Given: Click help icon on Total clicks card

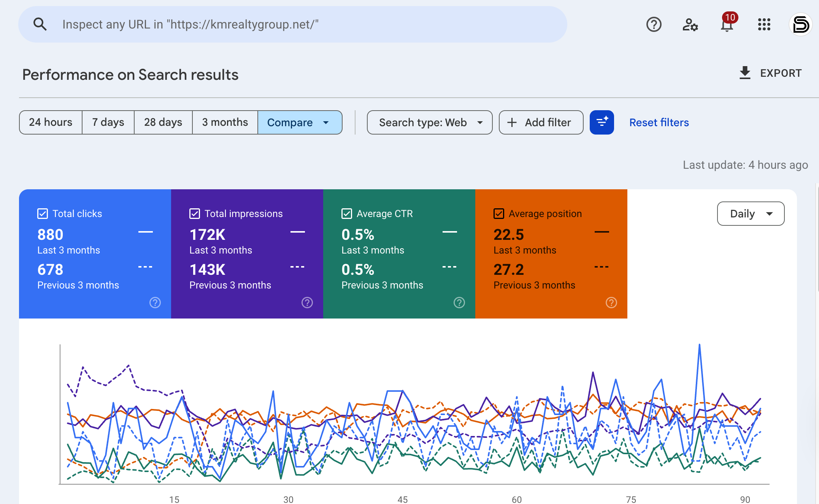Looking at the screenshot, I should tap(155, 303).
